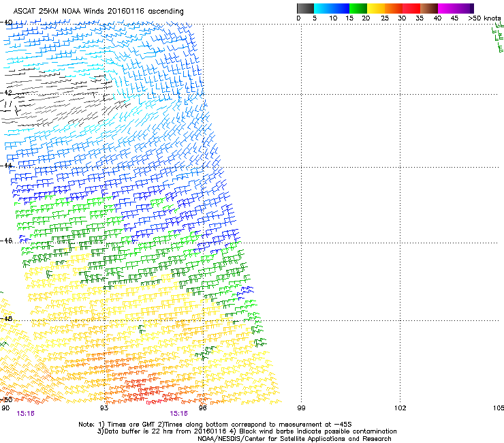Image resolution: width=504 pixels, height=443 pixels.
Task: Click the '102' longitude axis label
Action: coord(400,408)
